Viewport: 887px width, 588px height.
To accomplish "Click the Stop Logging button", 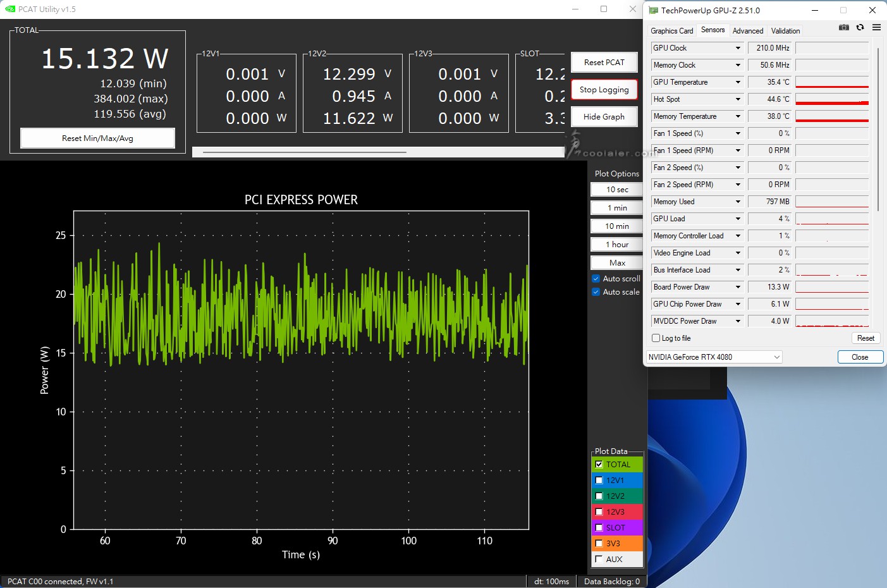I will coord(604,89).
